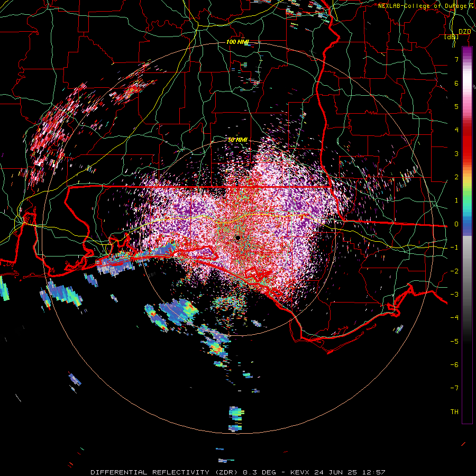Click the -7 dB label on color scale
Viewport: 476px width, 476px height.
click(x=454, y=388)
